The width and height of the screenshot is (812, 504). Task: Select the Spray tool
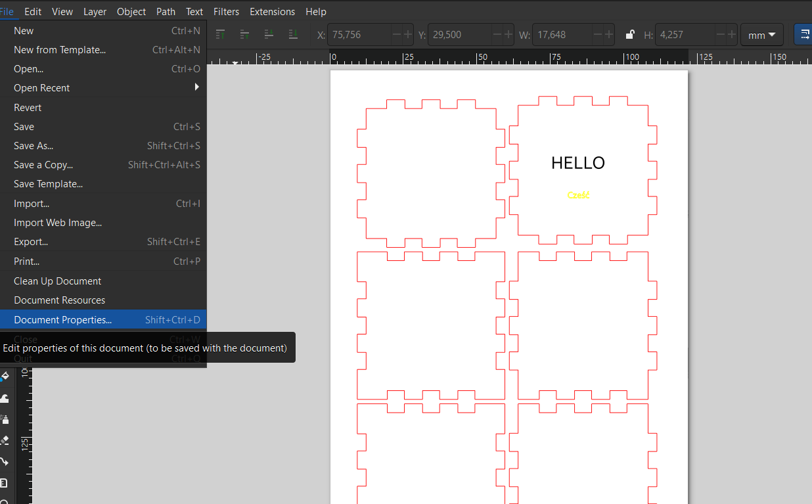5,419
